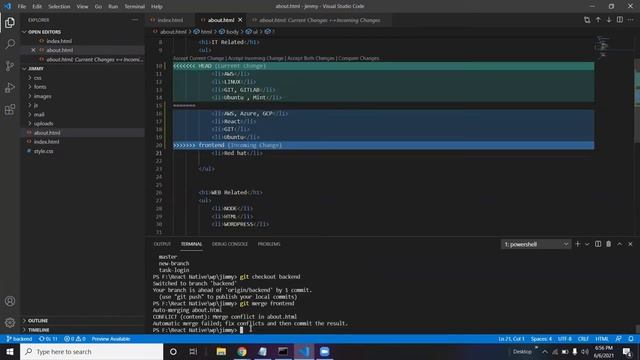The height and width of the screenshot is (360, 640).
Task: Click the feedback icon in status bar
Action: [x=618, y=339]
